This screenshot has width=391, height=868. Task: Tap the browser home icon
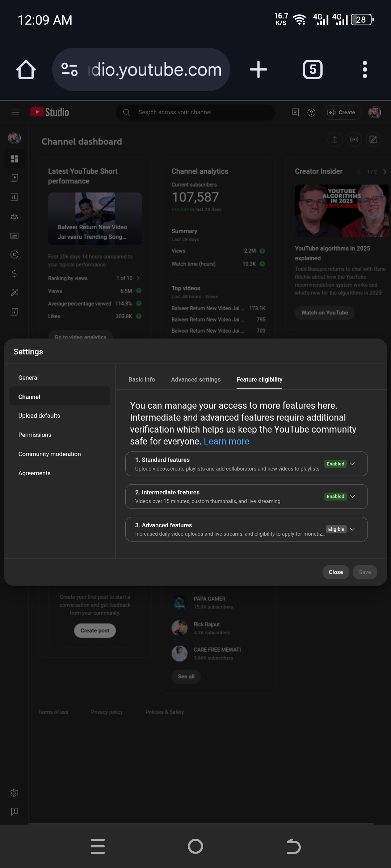pos(26,69)
